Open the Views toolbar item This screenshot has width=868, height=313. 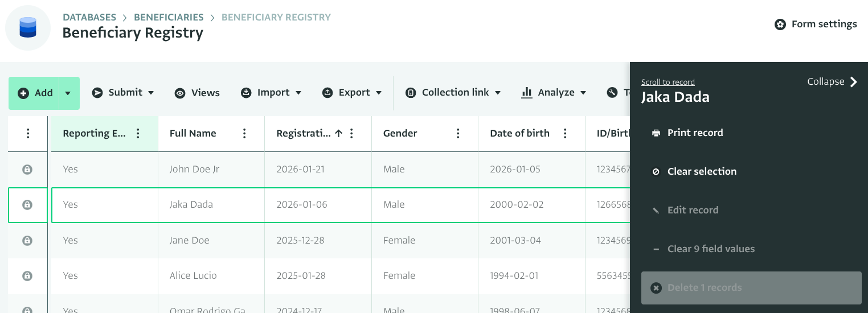point(197,93)
